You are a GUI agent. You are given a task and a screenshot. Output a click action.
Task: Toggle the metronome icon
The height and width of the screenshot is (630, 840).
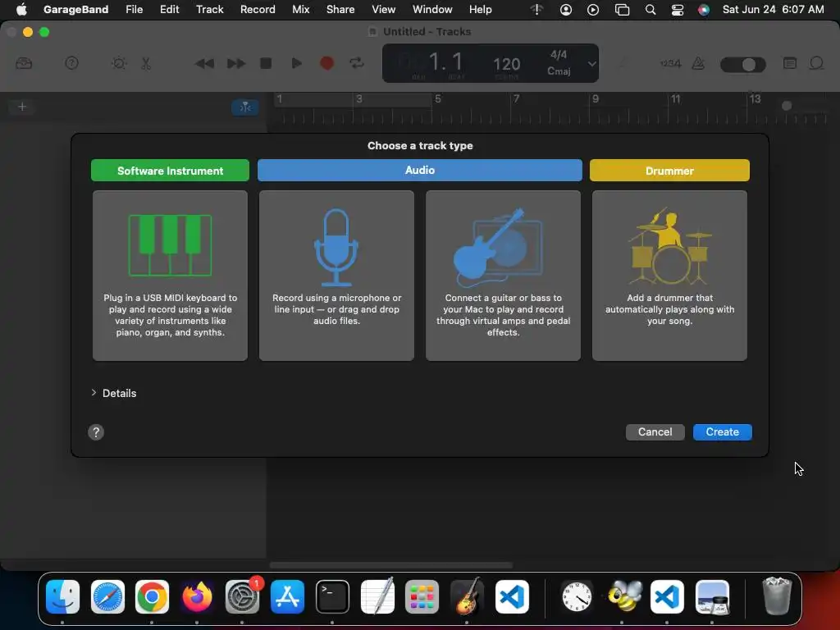pyautogui.click(x=698, y=63)
